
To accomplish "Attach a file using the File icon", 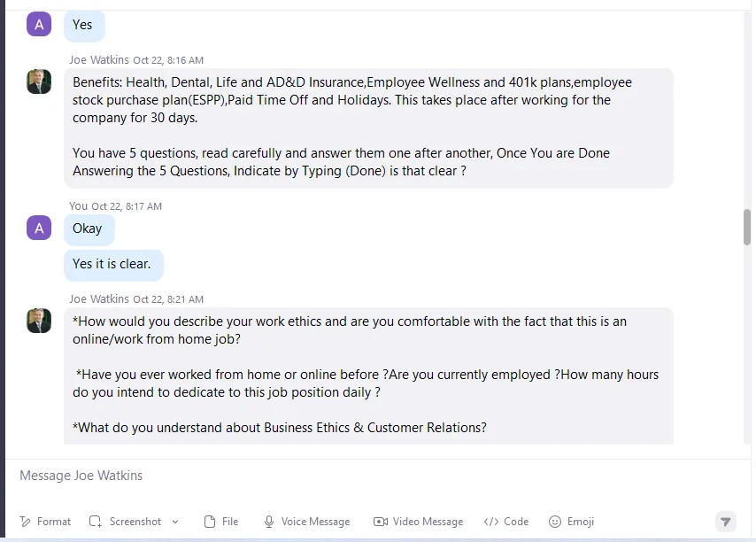I will (x=221, y=522).
